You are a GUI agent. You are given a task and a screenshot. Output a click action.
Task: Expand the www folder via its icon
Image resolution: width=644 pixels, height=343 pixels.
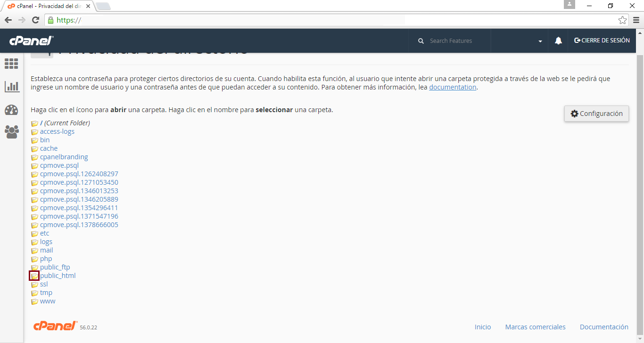coord(34,302)
